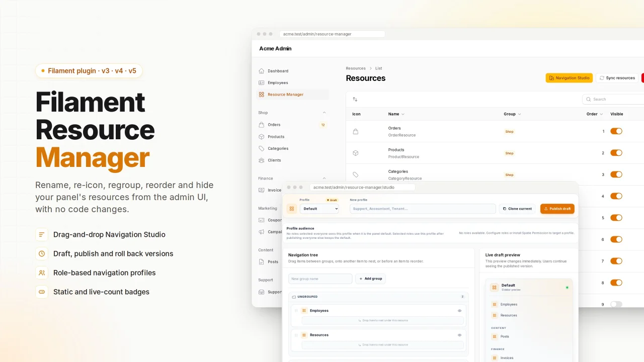This screenshot has width=644, height=362.
Task: Click the Sync resources button
Action: [617, 78]
